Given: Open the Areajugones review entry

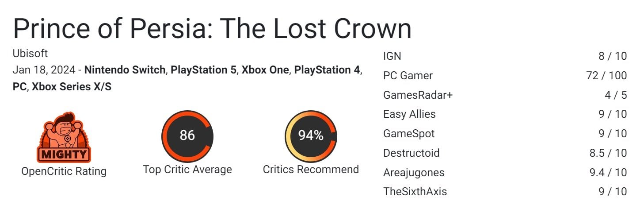Looking at the screenshot, I should (x=505, y=173).
